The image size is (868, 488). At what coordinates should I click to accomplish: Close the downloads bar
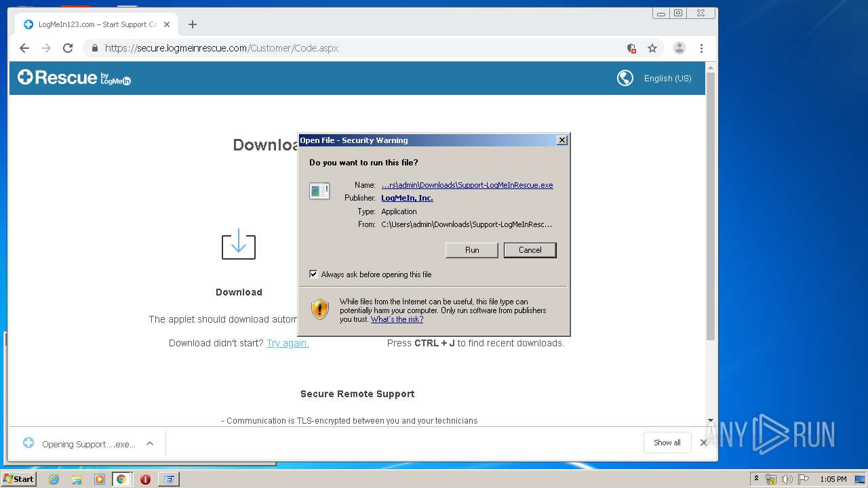(704, 443)
